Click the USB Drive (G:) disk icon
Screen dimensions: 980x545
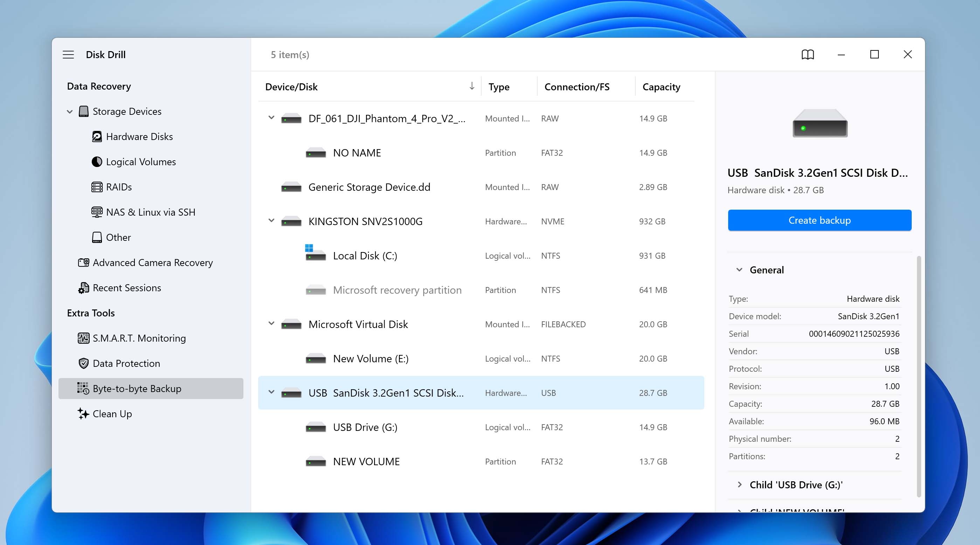coord(316,427)
